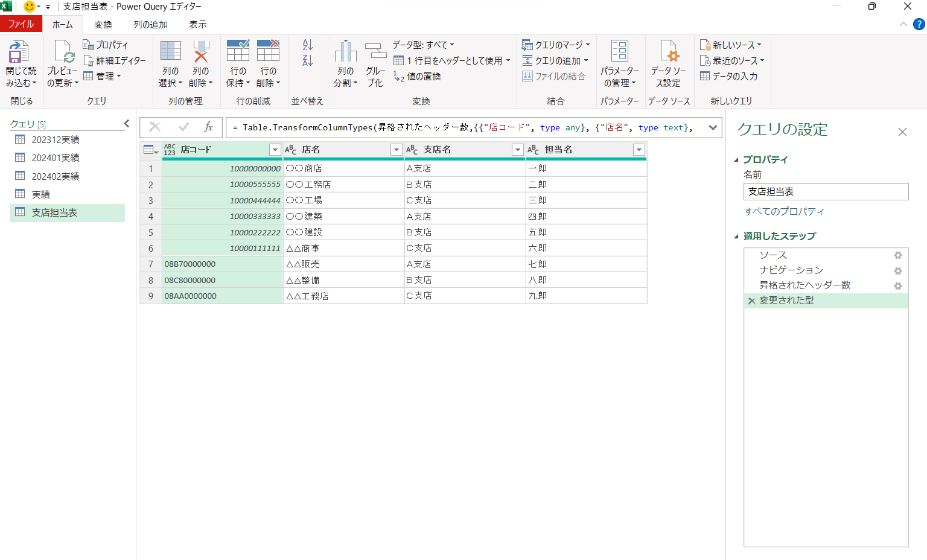Click the Group By (グループ化) icon
The width and height of the screenshot is (927, 560).
point(375,51)
